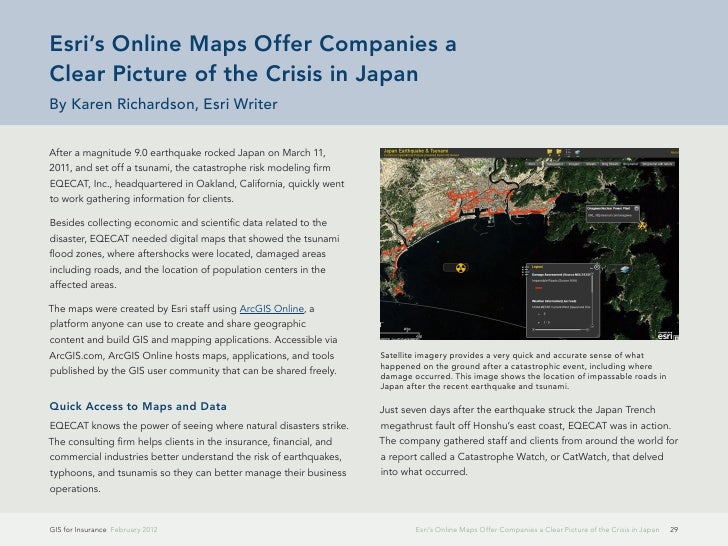Click the "February 2012" footer date
This screenshot has height=546, width=728.
coord(134,529)
